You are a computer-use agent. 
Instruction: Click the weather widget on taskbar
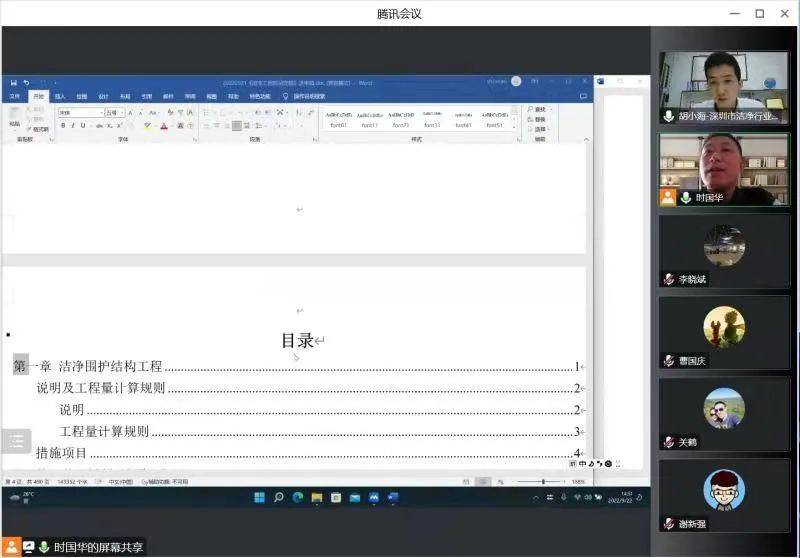[22, 497]
